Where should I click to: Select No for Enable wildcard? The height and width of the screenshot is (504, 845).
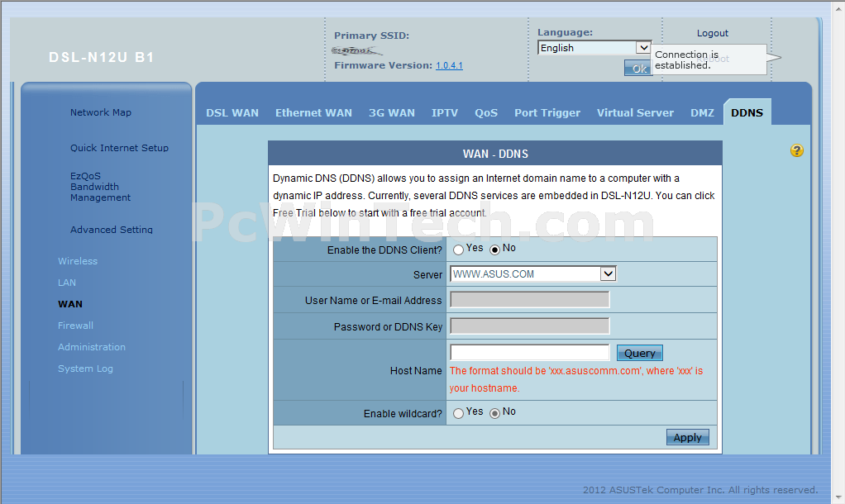pos(494,414)
